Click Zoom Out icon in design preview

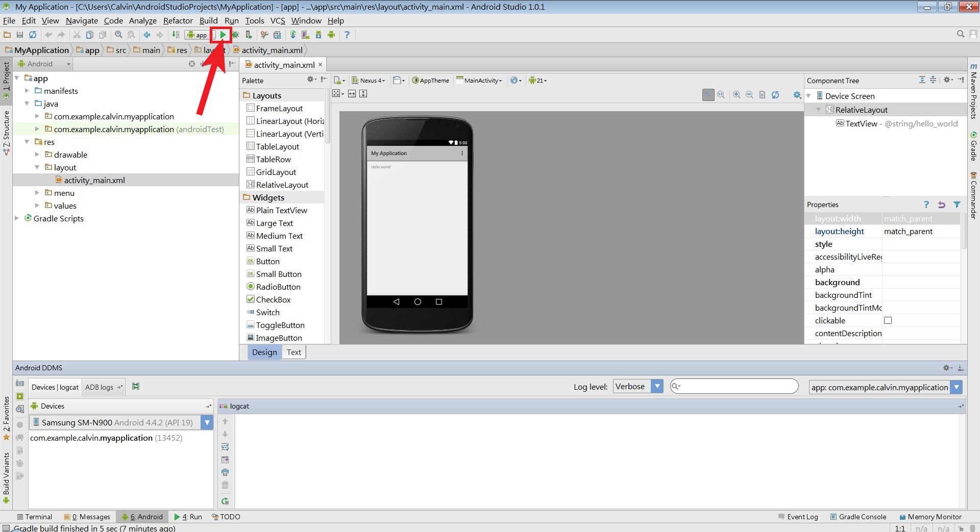click(749, 94)
